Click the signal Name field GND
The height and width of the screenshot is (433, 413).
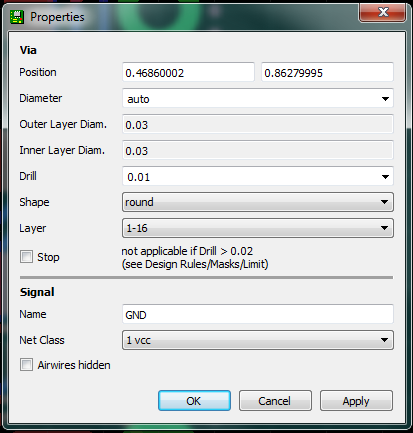(258, 314)
